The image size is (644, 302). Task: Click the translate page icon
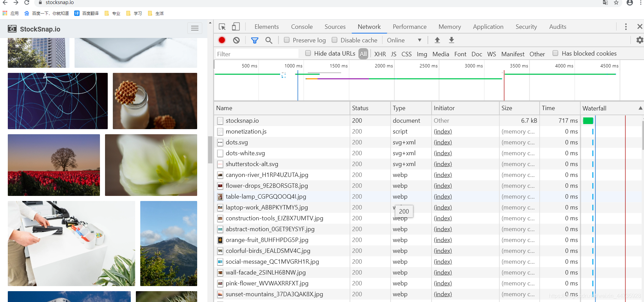pos(605,3)
